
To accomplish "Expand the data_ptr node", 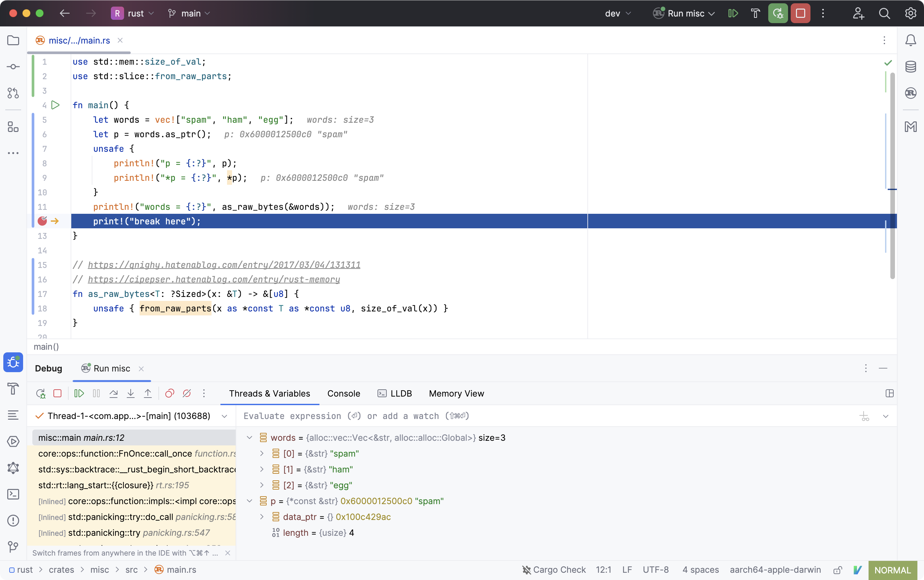I will click(262, 517).
